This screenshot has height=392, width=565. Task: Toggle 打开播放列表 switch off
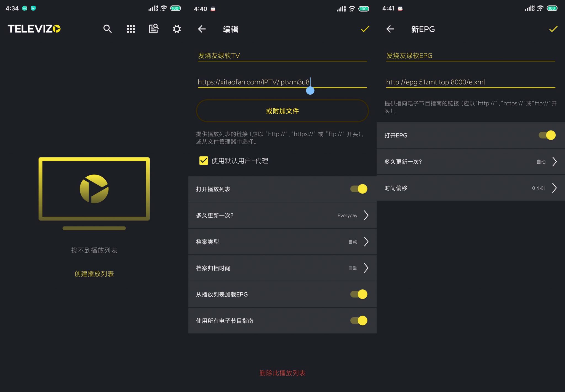359,189
